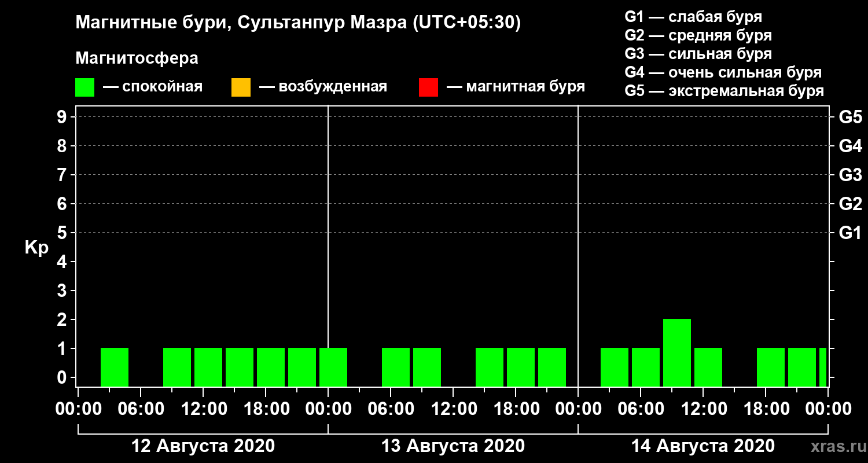868x463 pixels.
Task: Click 'G3 — сильная буря' legend line
Action: click(698, 54)
